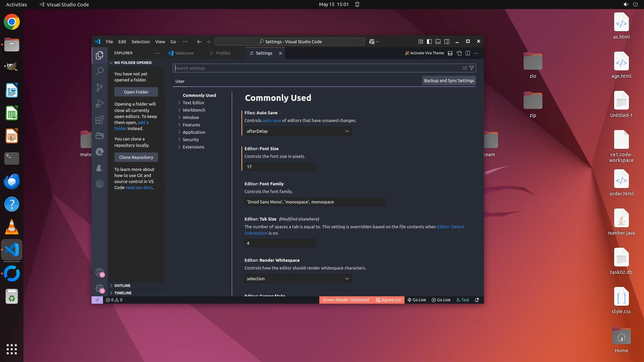
Task: Expand the Text Editor settings category
Action: pos(194,103)
